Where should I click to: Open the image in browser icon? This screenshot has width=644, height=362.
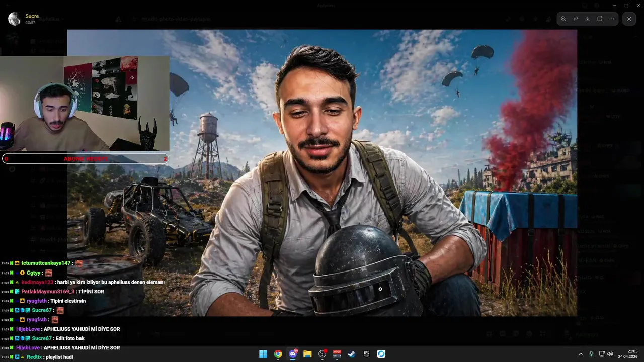[600, 19]
